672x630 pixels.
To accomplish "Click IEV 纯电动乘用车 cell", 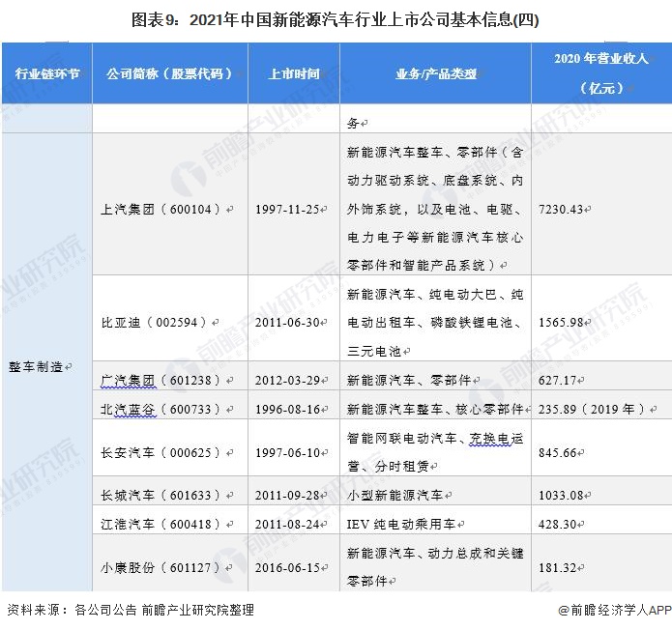I will tap(435, 519).
